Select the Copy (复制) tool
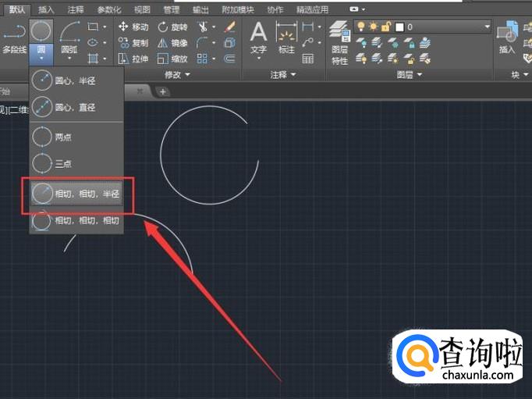Screen dimensions: 532x399 133,43
